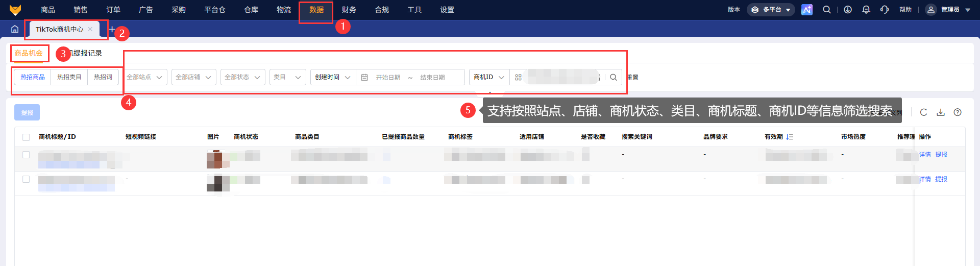980x266 pixels.
Task: Click 提报 link in first row
Action: point(941,155)
